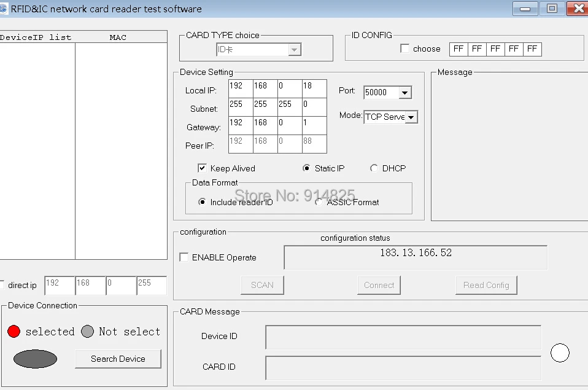Close the card reader software window

[x=578, y=9]
